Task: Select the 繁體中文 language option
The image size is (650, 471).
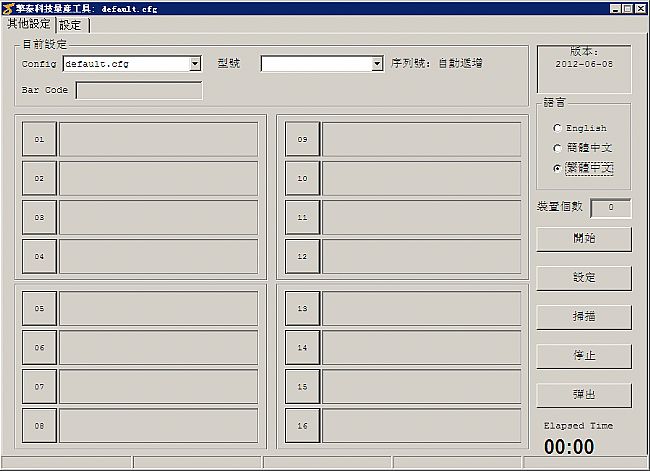Action: click(x=557, y=168)
